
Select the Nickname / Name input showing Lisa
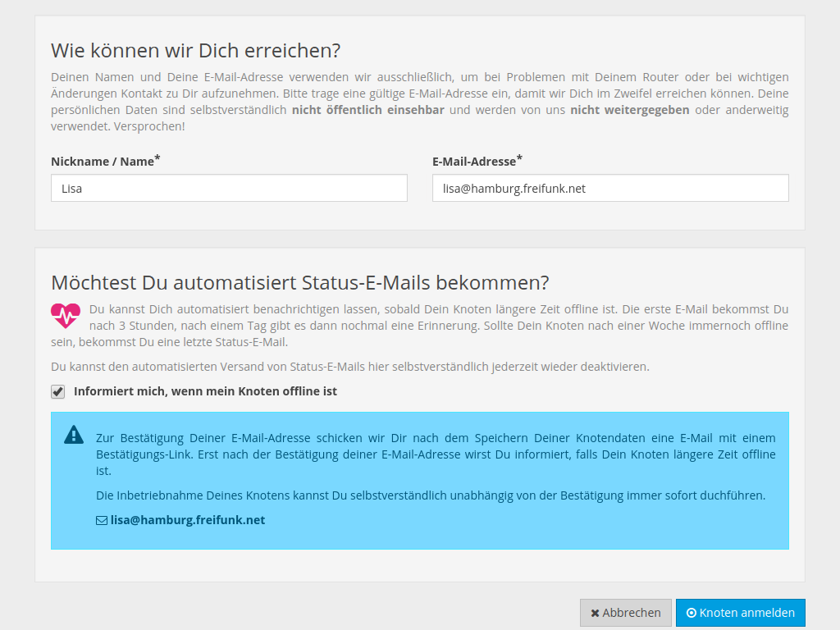[228, 188]
